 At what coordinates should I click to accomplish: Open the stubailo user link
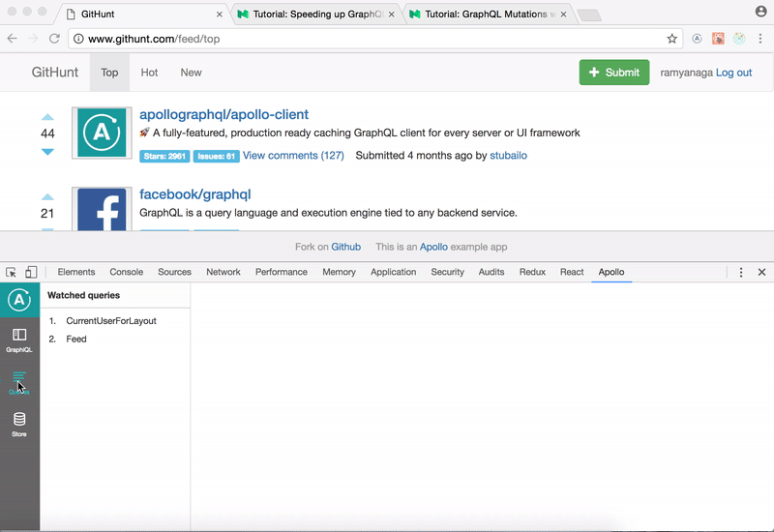tap(508, 156)
